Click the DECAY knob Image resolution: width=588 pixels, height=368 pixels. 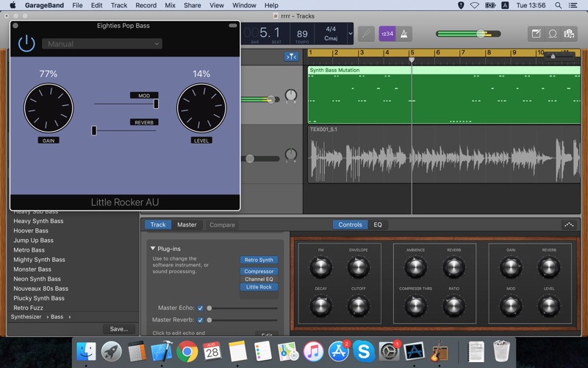[x=320, y=306]
